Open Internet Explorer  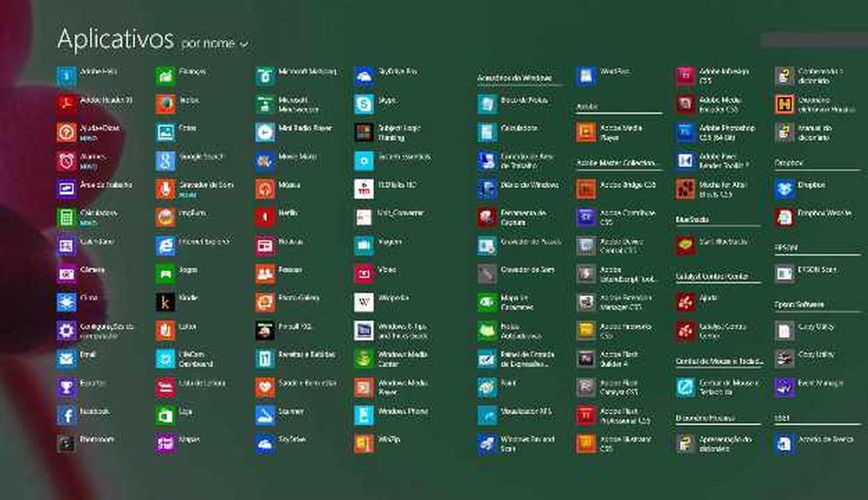193,245
